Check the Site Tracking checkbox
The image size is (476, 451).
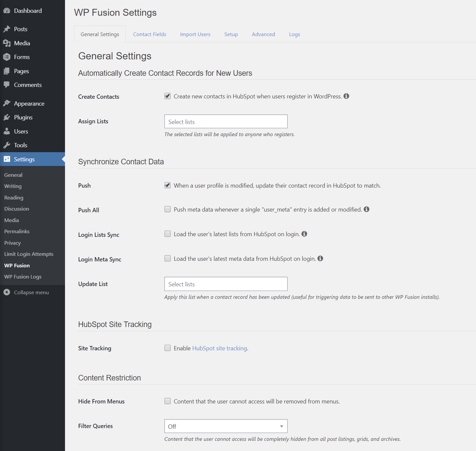click(167, 348)
